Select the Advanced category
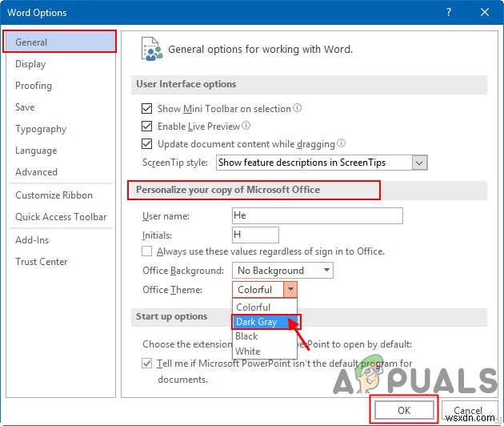The height and width of the screenshot is (426, 504). 60,172
